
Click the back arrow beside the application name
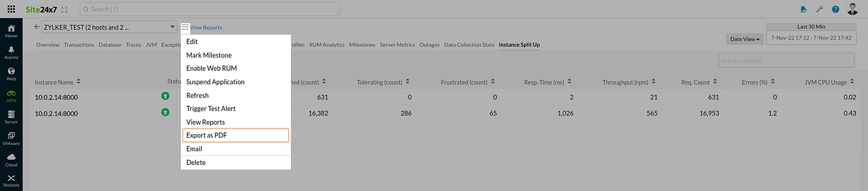[x=37, y=27]
